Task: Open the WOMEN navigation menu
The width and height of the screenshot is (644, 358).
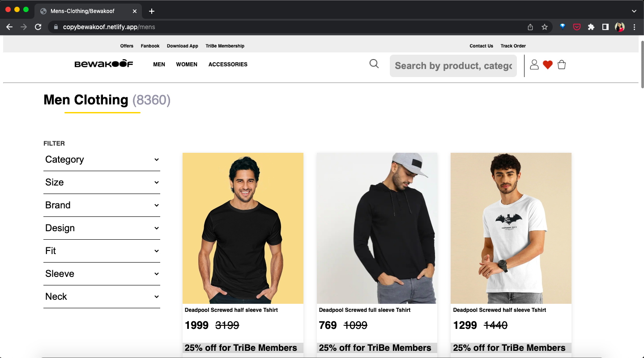Action: pyautogui.click(x=187, y=65)
